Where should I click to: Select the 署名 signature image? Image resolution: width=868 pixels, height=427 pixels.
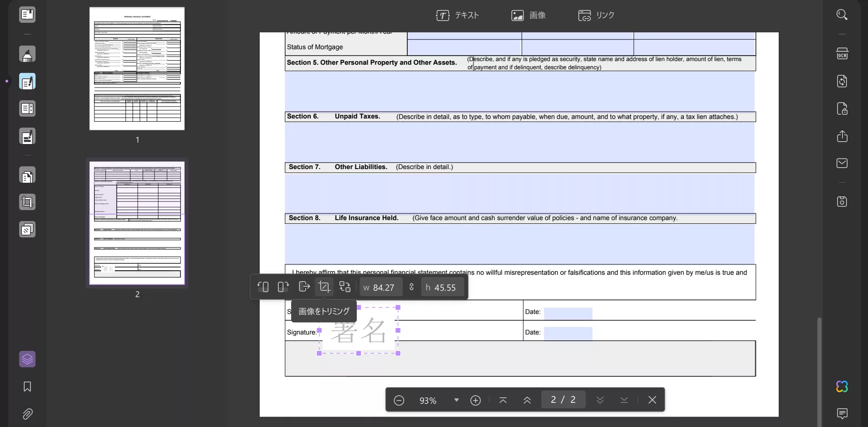click(x=359, y=330)
